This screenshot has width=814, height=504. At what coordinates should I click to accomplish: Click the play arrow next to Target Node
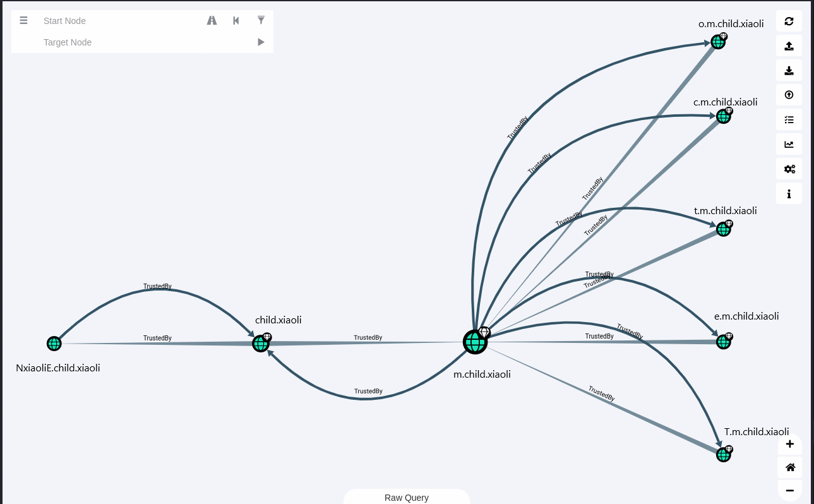tap(261, 42)
